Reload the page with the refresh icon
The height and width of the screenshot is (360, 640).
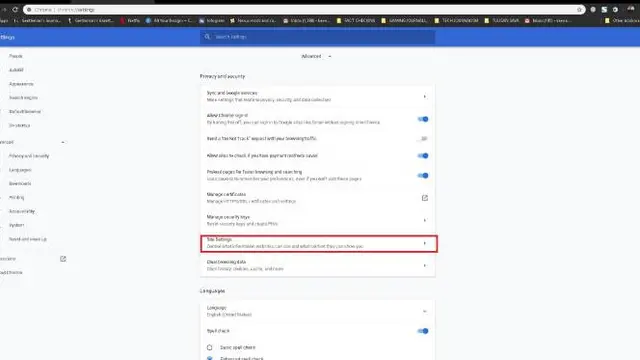pyautogui.click(x=15, y=9)
